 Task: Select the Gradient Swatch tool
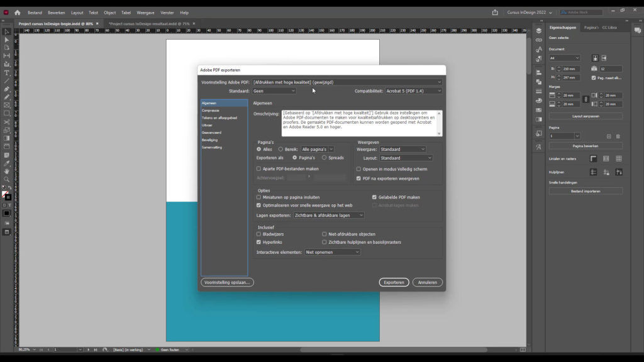[6, 138]
